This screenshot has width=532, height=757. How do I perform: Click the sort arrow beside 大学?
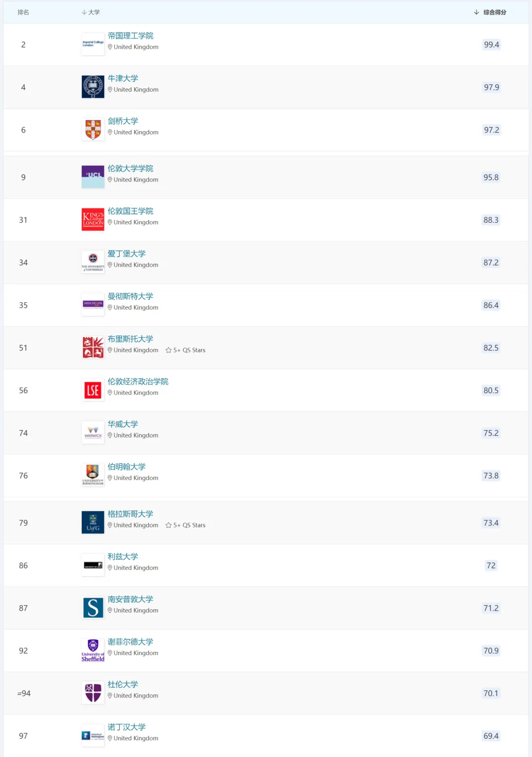click(84, 12)
